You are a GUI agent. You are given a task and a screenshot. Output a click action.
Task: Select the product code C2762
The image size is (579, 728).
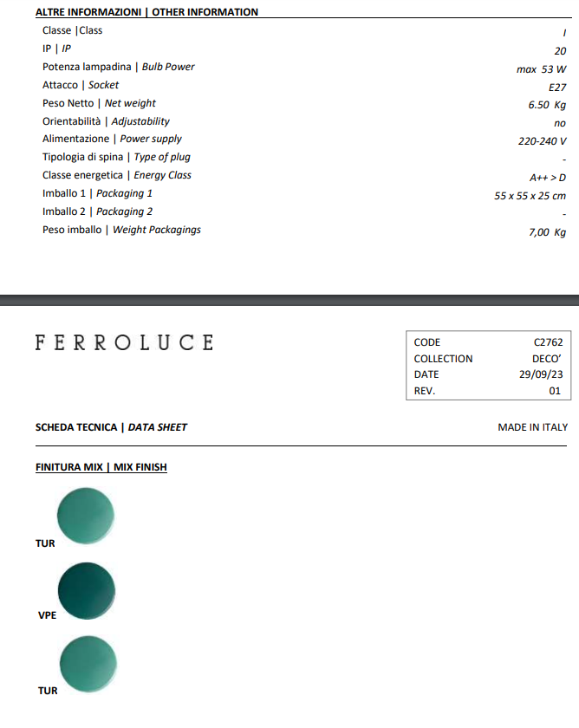pos(548,342)
